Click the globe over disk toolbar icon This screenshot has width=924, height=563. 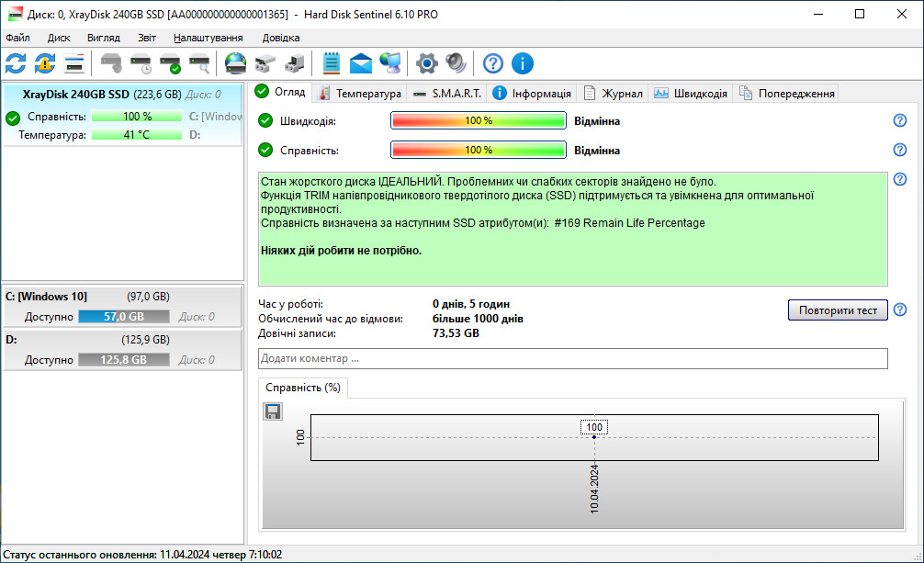click(236, 63)
